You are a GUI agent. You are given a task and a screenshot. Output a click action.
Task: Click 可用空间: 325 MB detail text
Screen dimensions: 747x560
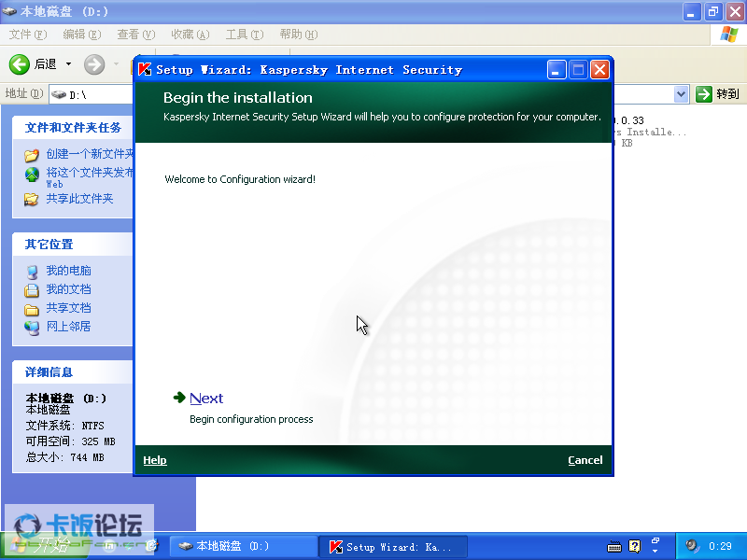71,441
